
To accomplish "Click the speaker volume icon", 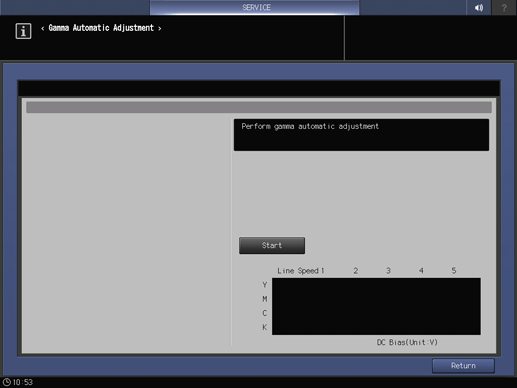I will click(x=479, y=7).
